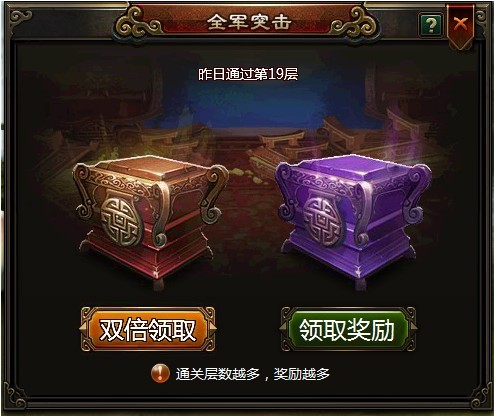The height and width of the screenshot is (416, 494).
Task: Click the gold swirl ornament left of the title
Action: coord(137,22)
